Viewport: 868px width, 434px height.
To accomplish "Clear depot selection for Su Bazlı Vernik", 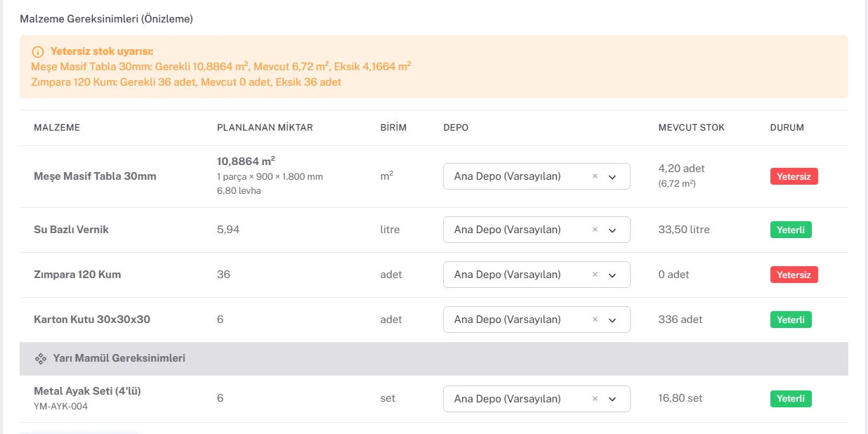I will (595, 230).
